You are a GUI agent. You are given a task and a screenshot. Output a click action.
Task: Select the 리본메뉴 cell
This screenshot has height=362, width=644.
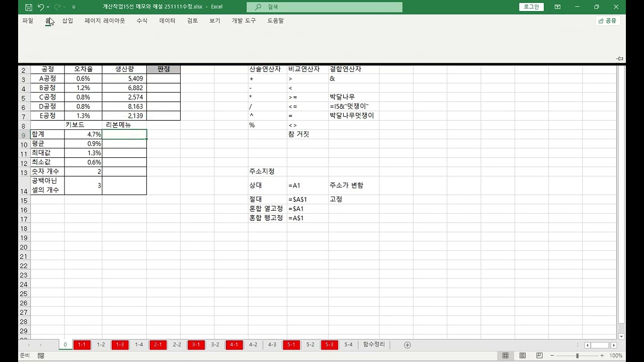pyautogui.click(x=124, y=125)
